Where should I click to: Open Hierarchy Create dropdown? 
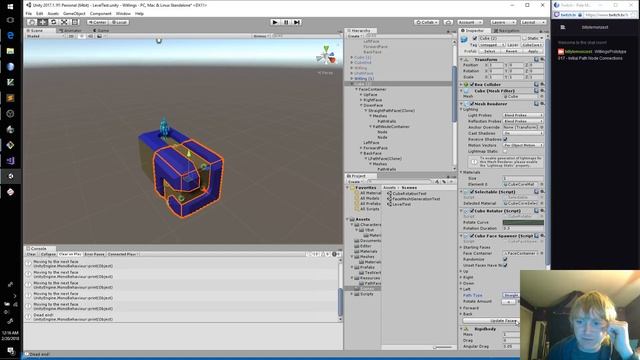click(x=355, y=36)
